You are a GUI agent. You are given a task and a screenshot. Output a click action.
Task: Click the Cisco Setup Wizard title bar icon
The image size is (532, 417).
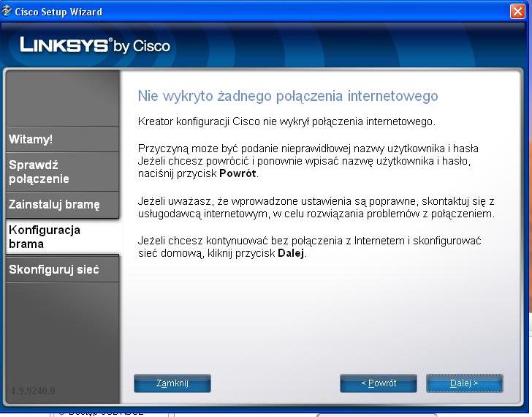coord(6,11)
